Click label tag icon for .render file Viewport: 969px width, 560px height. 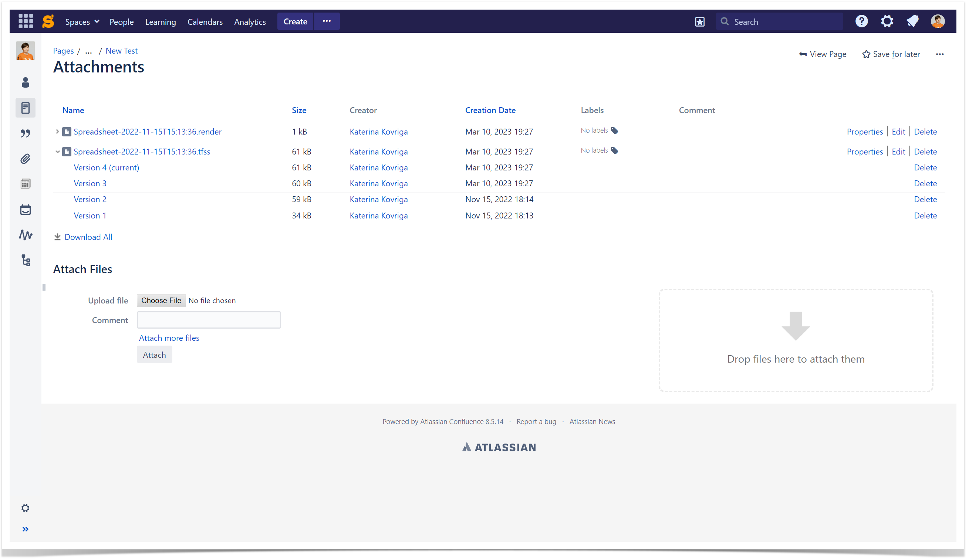(614, 131)
